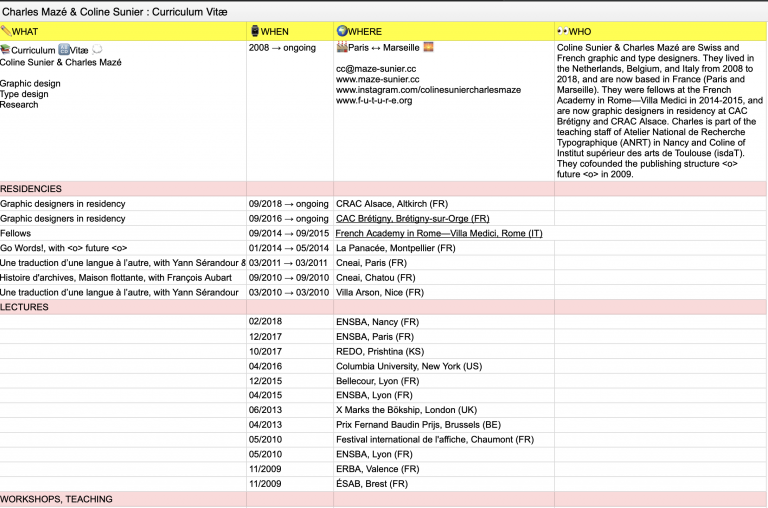Select Histoire d'archives, Maison flottante cell
This screenshot has height=508, width=768.
[x=123, y=277]
